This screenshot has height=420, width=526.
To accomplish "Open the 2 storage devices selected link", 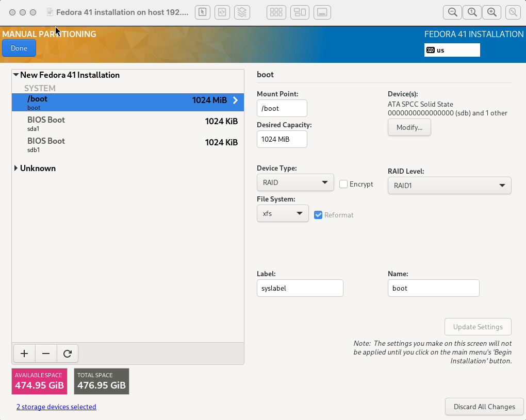I will click(56, 407).
